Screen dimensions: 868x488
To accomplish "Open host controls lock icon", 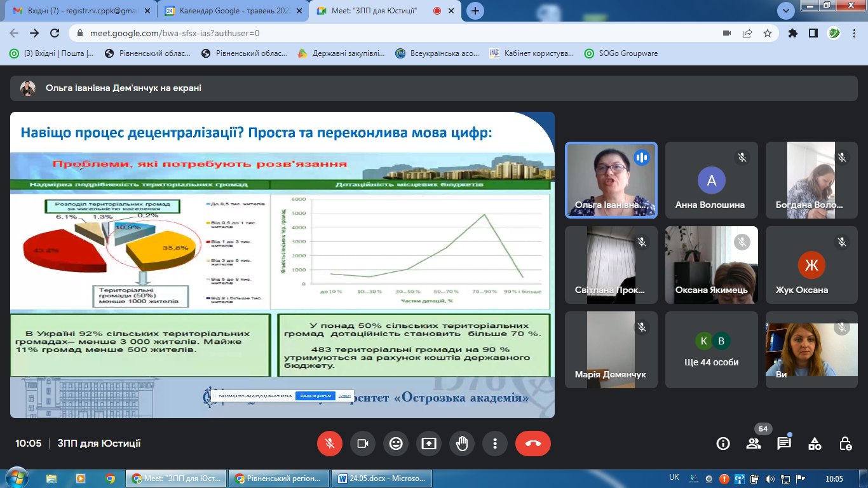I will [845, 444].
